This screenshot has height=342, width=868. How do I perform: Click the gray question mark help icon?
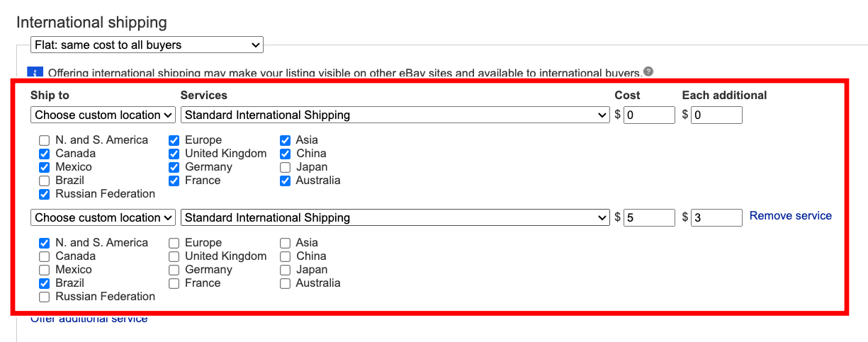click(x=648, y=72)
